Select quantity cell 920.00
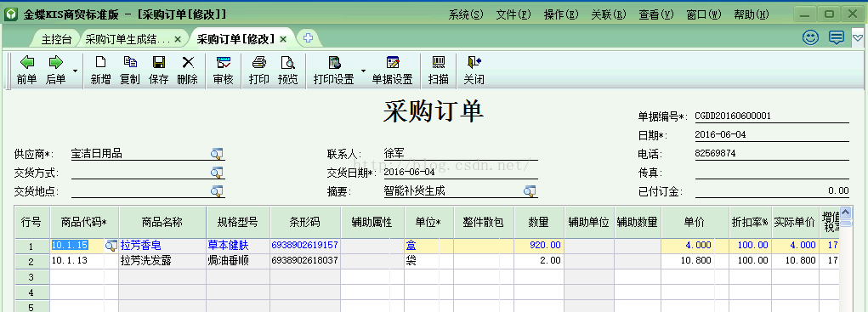Viewport: 868px width, 312px height. point(539,245)
